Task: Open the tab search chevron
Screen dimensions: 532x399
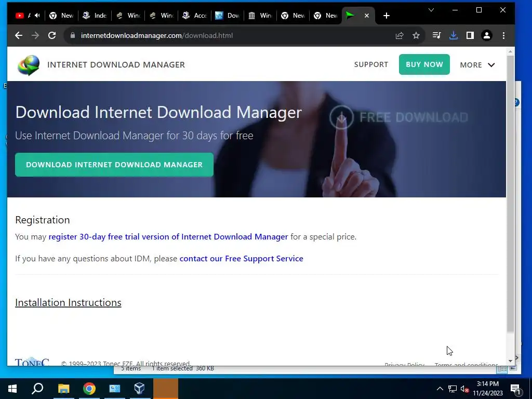Action: coord(431,10)
